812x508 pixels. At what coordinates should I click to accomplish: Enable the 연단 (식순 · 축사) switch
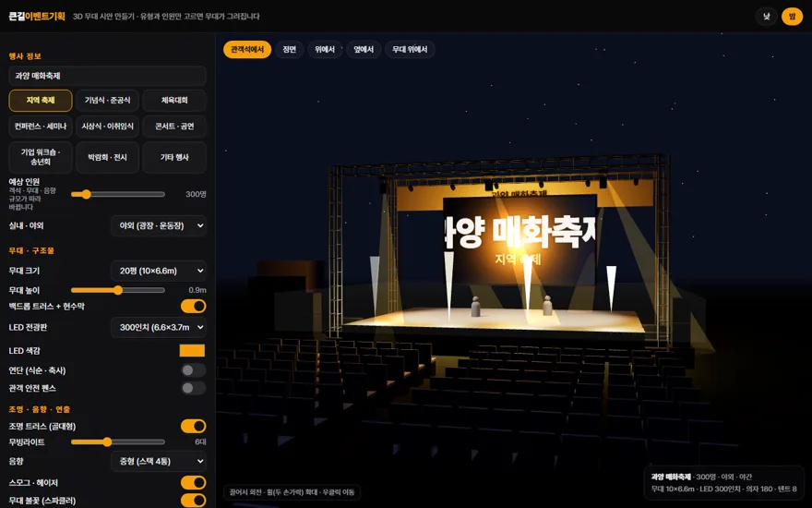[x=193, y=370]
